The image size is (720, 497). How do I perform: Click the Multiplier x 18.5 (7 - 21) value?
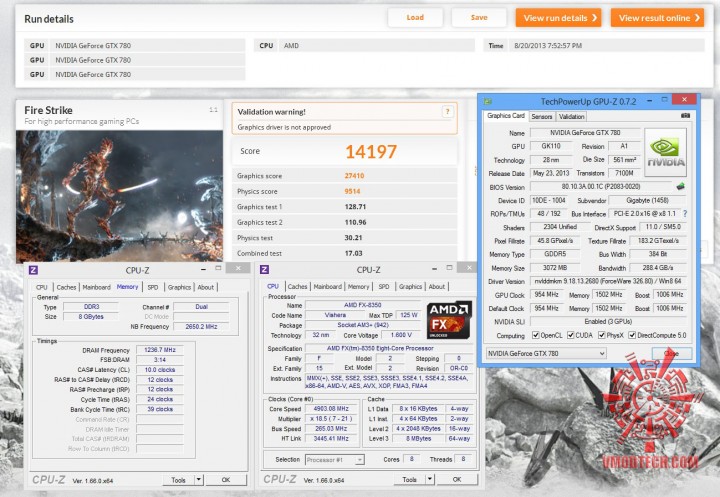click(x=331, y=419)
